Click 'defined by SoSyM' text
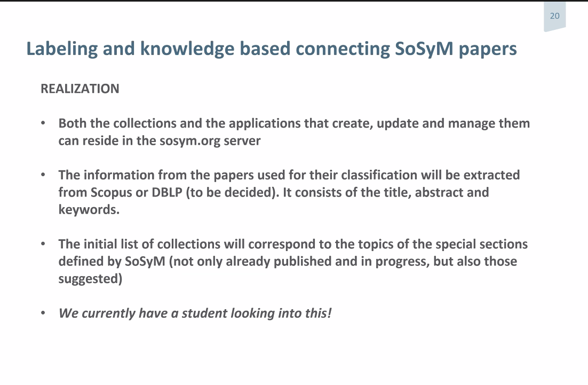 [112, 262]
